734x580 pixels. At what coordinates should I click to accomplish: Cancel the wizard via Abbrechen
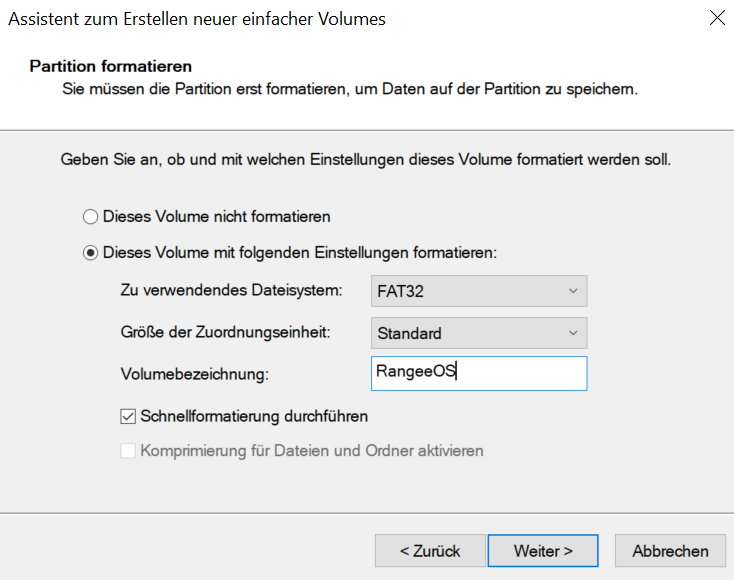pyautogui.click(x=670, y=551)
